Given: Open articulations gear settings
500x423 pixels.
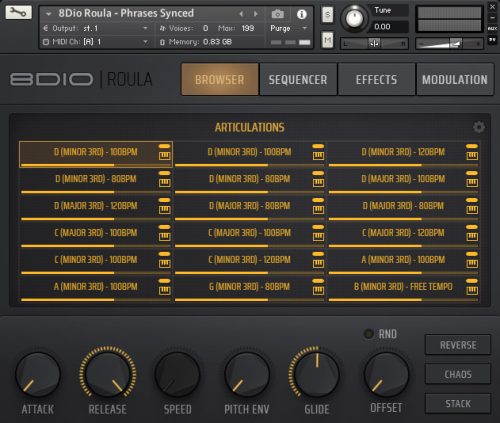Looking at the screenshot, I should 479,127.
